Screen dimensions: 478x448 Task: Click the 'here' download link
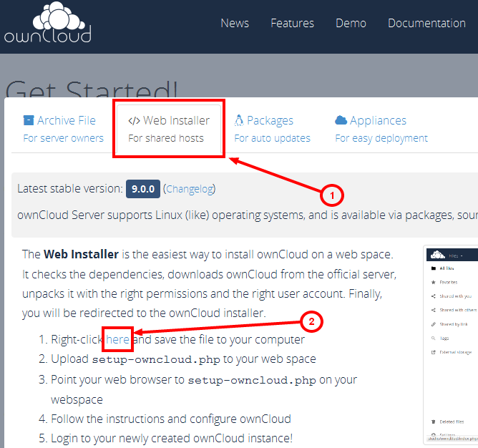[117, 339]
